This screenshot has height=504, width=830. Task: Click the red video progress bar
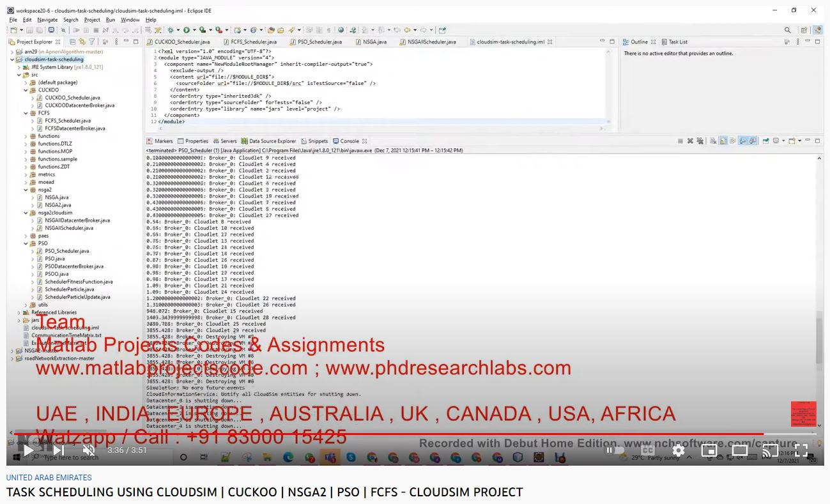coord(383,434)
